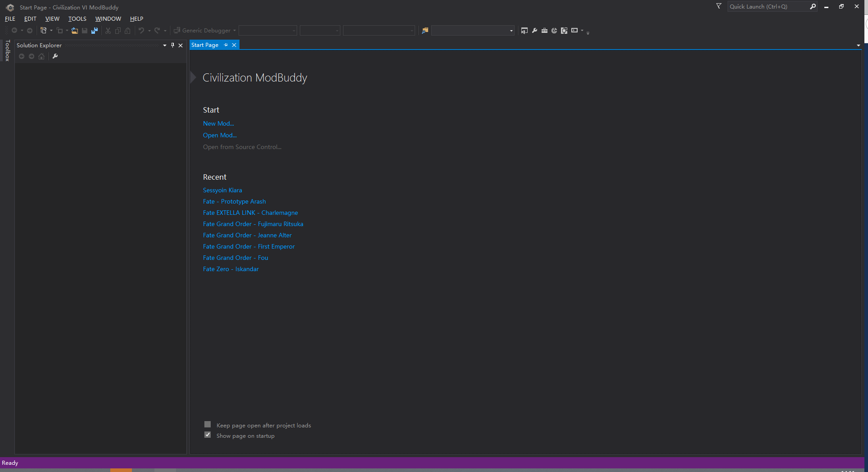Click the Find in Files folder icon
868x472 pixels.
(x=425, y=31)
